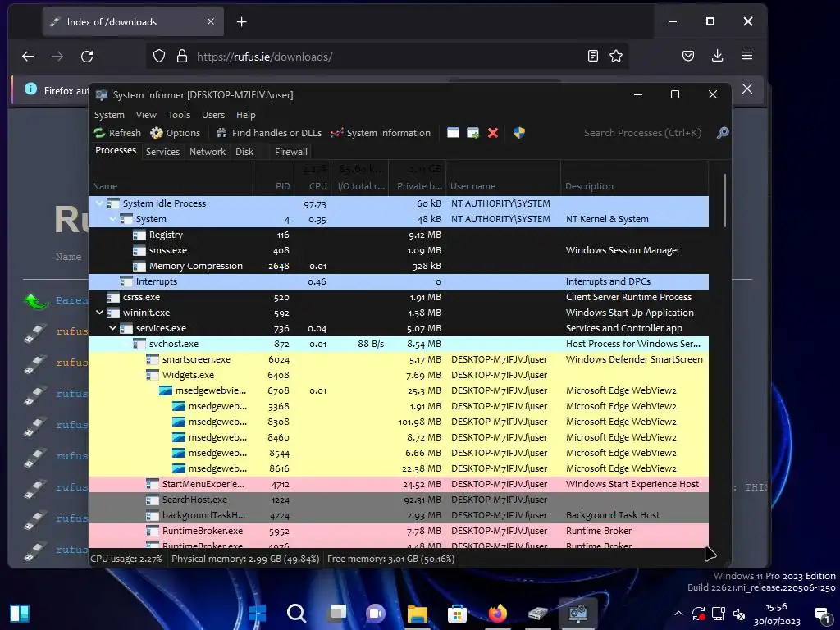
Task: Collapse the System process tree node
Action: click(113, 219)
